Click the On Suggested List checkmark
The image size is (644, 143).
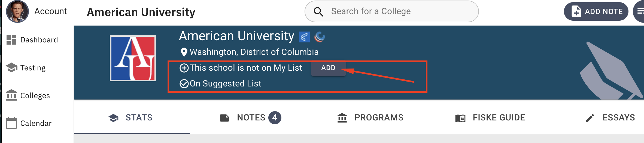tap(184, 84)
